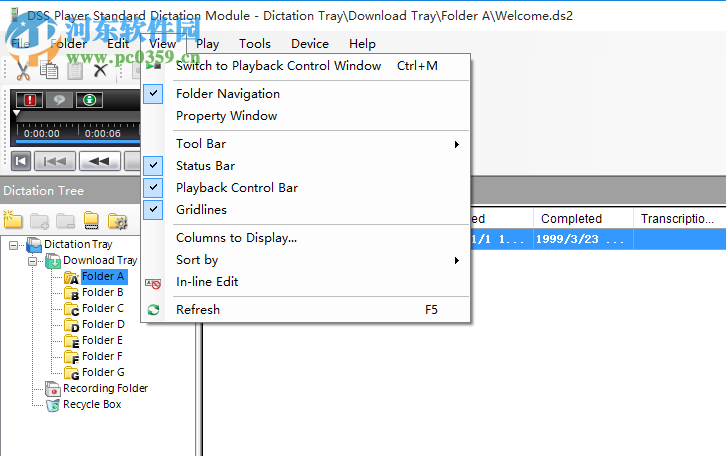Click the grey speech-bubble comment button
This screenshot has height=456, width=726.
coord(59,100)
